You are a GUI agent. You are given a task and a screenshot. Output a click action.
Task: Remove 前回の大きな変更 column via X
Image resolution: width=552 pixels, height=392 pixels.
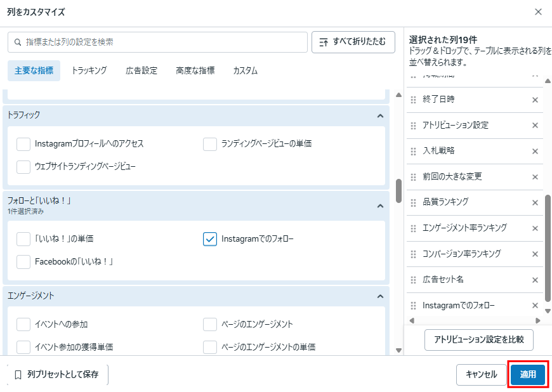(x=535, y=177)
